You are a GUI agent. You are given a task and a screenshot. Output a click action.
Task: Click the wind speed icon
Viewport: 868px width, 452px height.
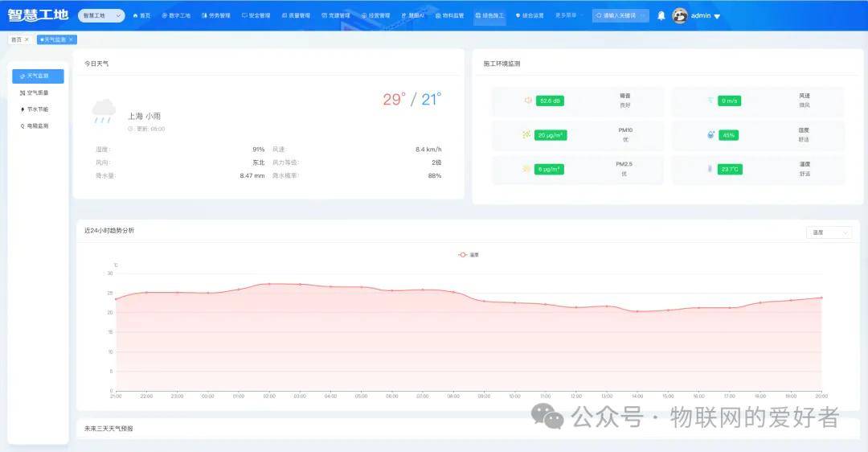(710, 101)
